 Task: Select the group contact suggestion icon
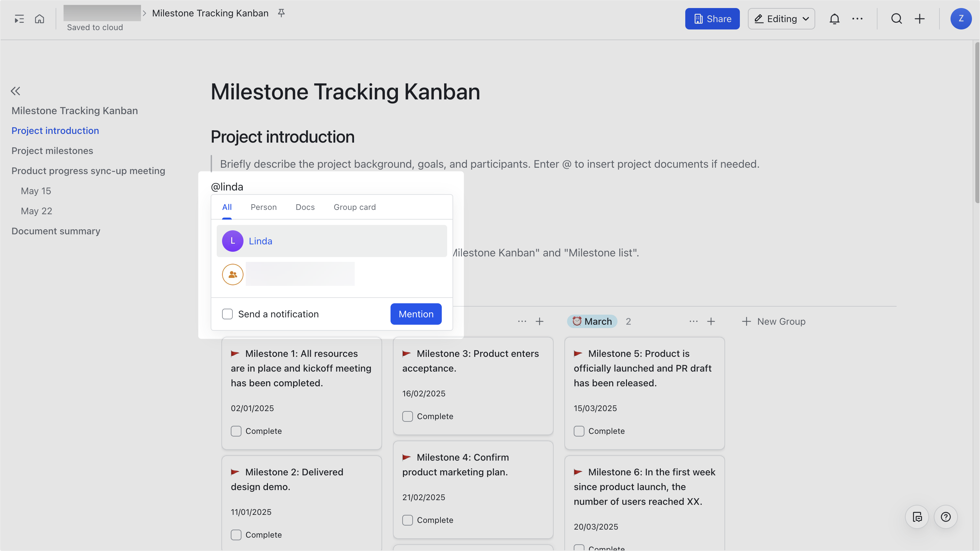(x=233, y=274)
